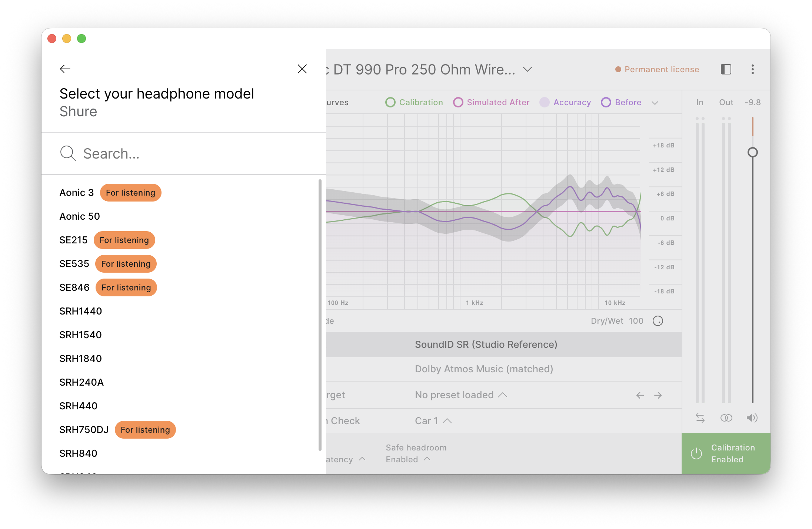Open the three-dot more options menu
The height and width of the screenshot is (529, 812).
(752, 69)
